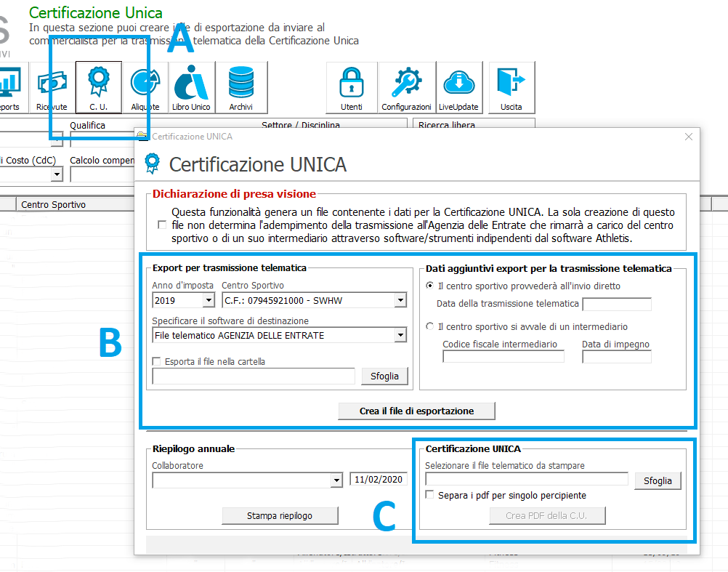Click Stampa riepilogo button
This screenshot has width=728, height=572.
(280, 515)
